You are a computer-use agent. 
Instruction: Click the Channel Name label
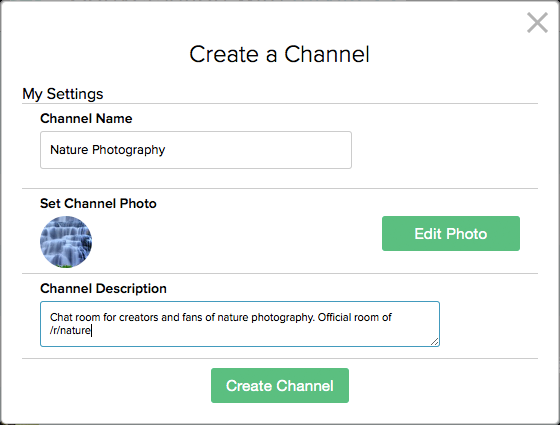pos(86,118)
